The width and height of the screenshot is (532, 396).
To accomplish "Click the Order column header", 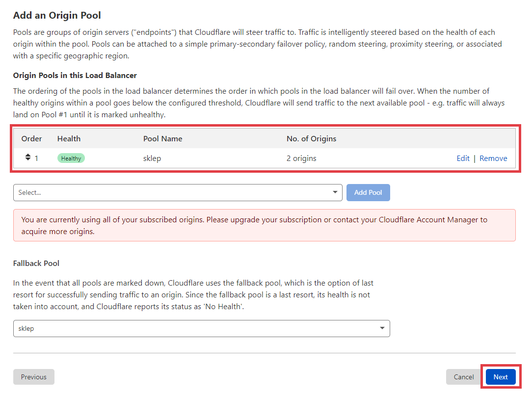I will [x=32, y=139].
